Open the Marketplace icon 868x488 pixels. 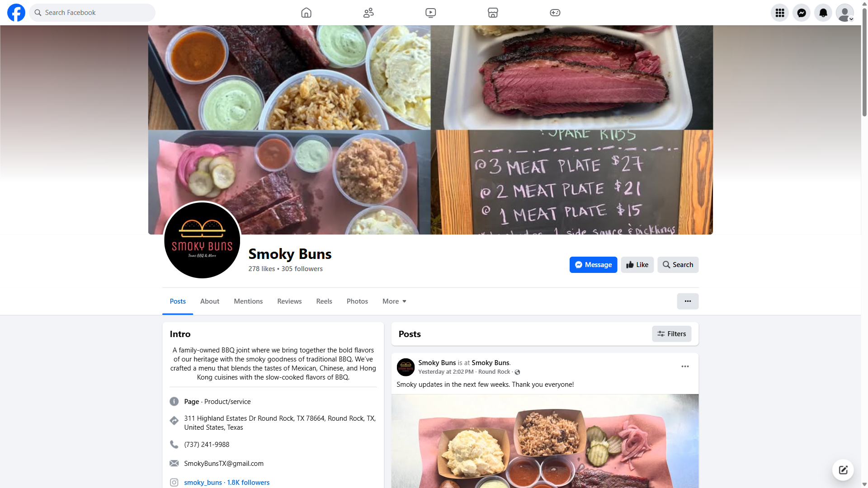(493, 13)
